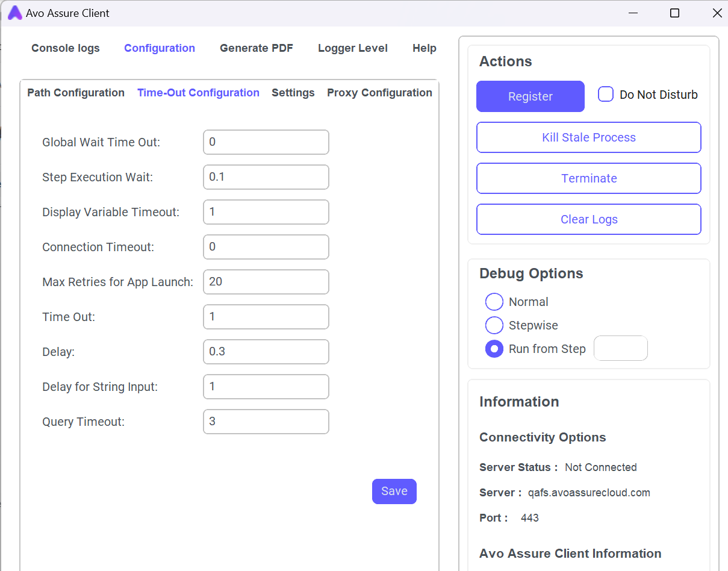The height and width of the screenshot is (571, 728).
Task: Select Run from Step radio button
Action: click(494, 349)
